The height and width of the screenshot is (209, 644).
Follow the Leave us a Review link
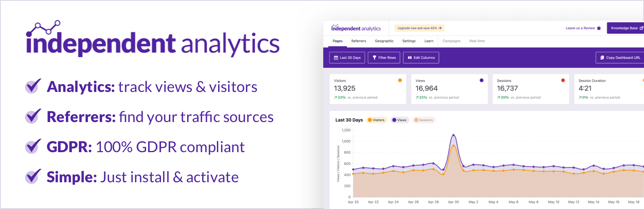(x=583, y=28)
